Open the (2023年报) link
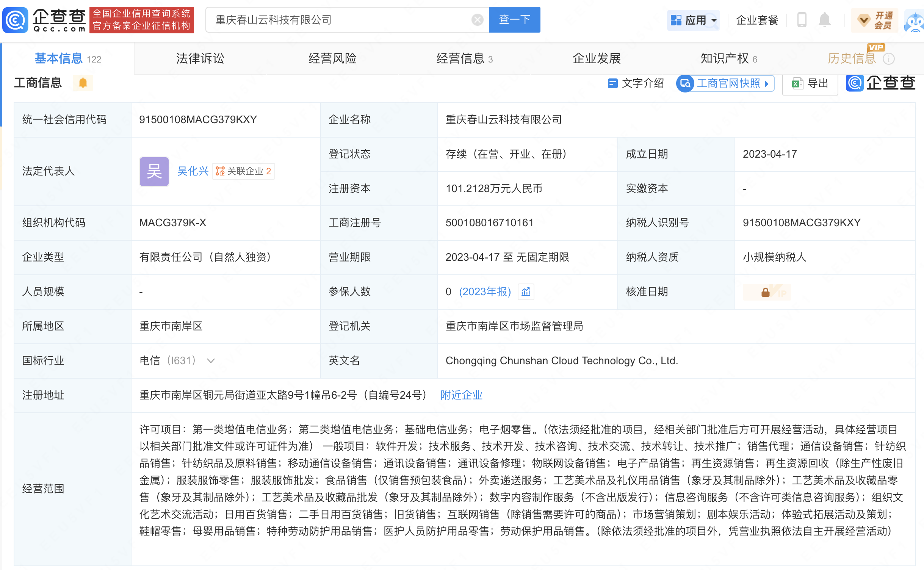924x570 pixels. tap(485, 292)
